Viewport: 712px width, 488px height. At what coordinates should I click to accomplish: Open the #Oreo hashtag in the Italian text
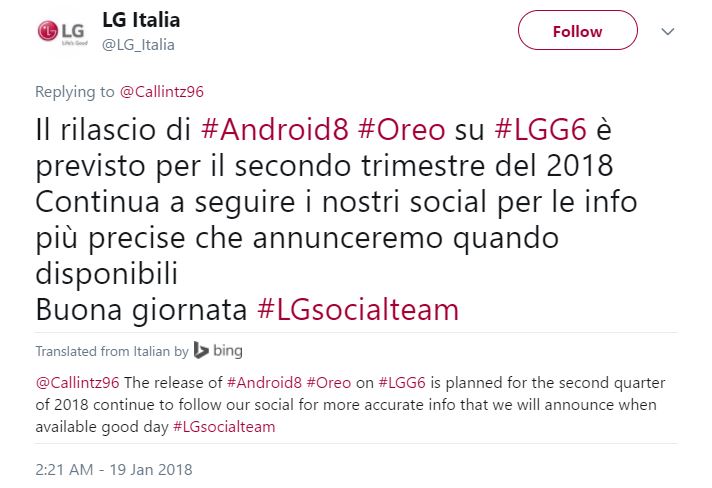click(x=401, y=129)
